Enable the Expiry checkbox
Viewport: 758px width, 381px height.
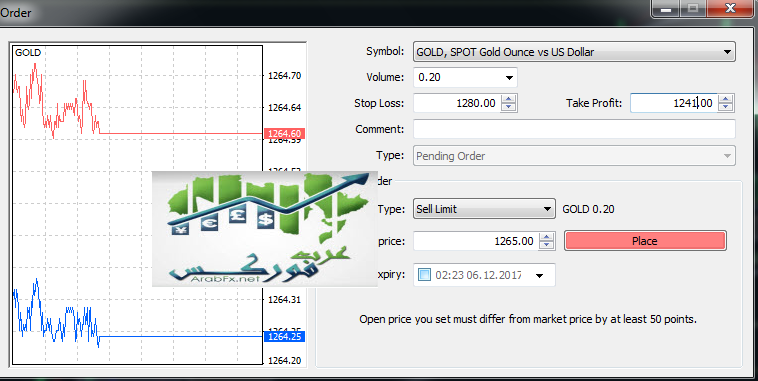pos(424,275)
